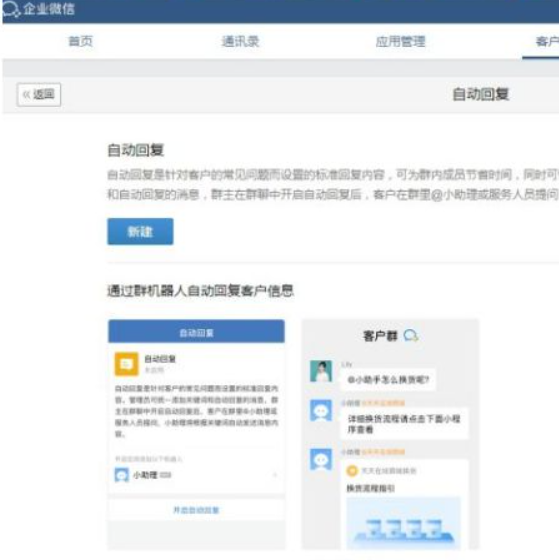Image resolution: width=559 pixels, height=560 pixels.
Task: Switch to the 通讯录 tab
Action: pyautogui.click(x=240, y=41)
